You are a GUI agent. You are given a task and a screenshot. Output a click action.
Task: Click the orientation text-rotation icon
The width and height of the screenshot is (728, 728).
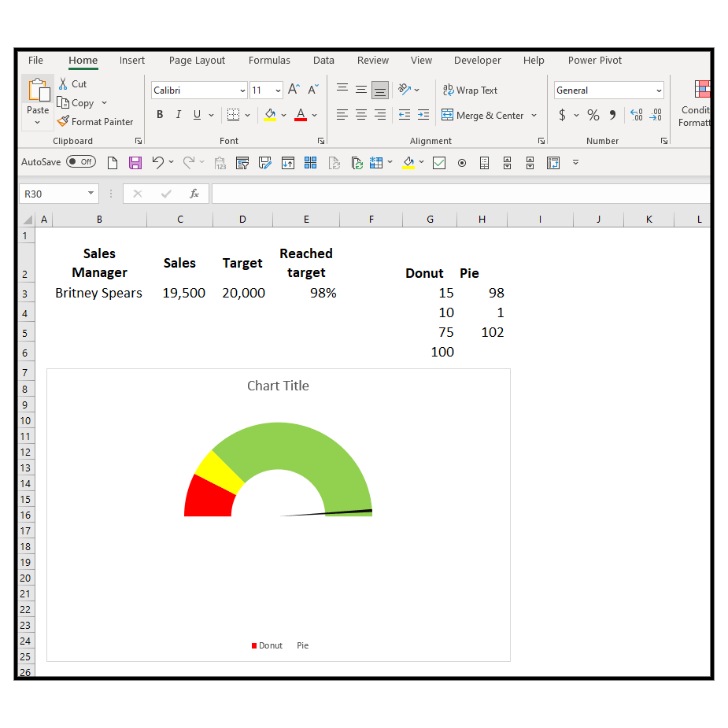[405, 89]
